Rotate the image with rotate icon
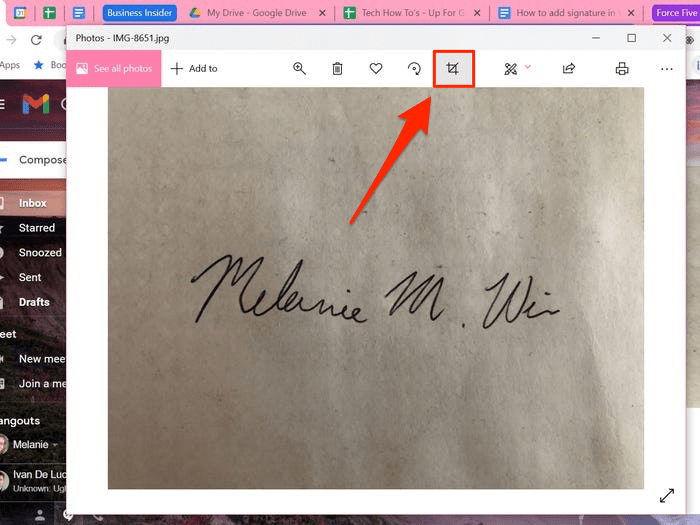This screenshot has height=525, width=700. pos(414,69)
